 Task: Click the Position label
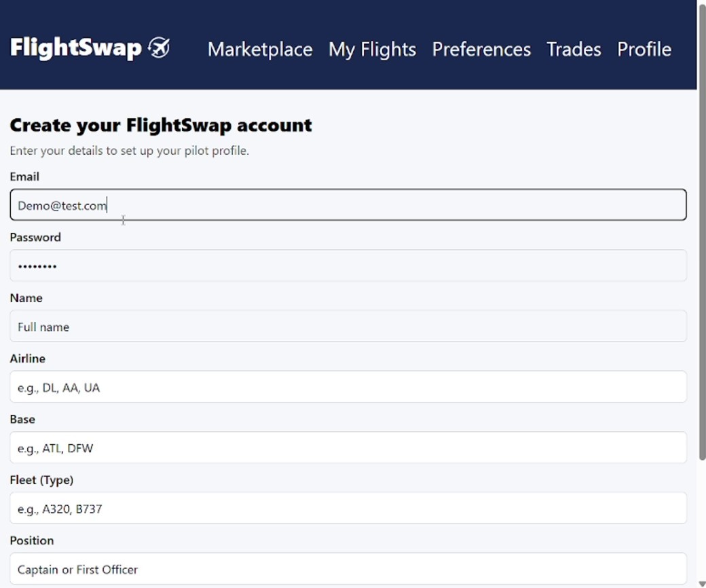[31, 540]
